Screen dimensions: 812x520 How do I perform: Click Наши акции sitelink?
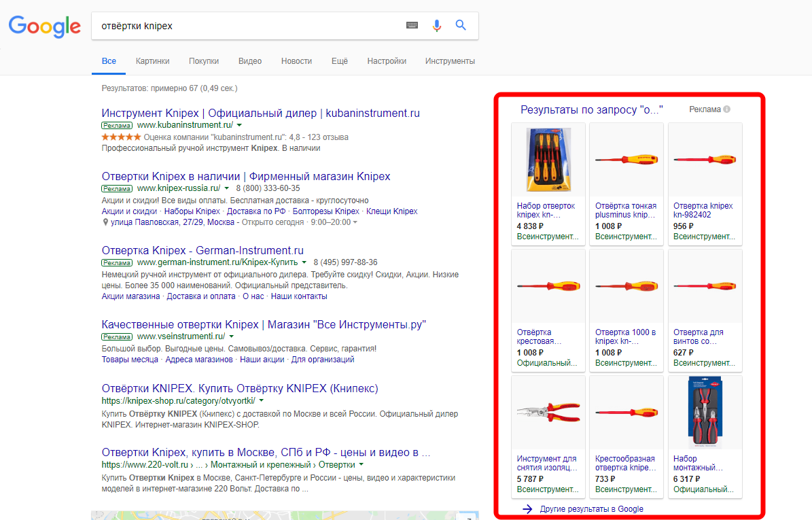tap(262, 360)
